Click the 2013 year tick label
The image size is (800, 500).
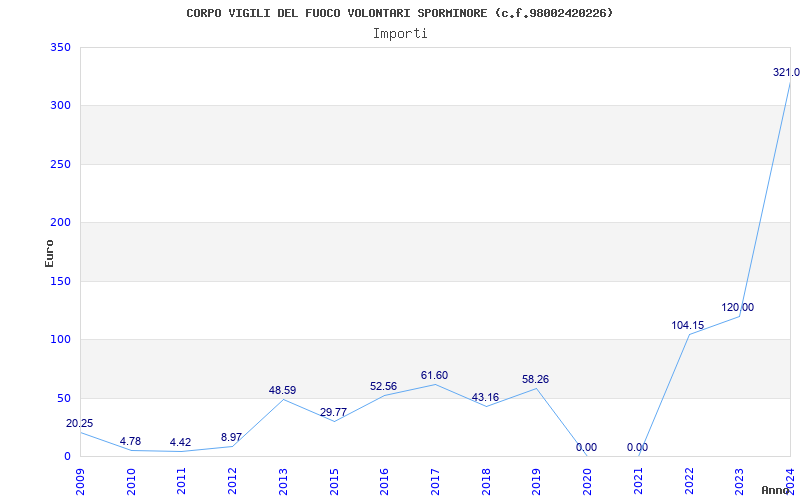click(x=283, y=482)
